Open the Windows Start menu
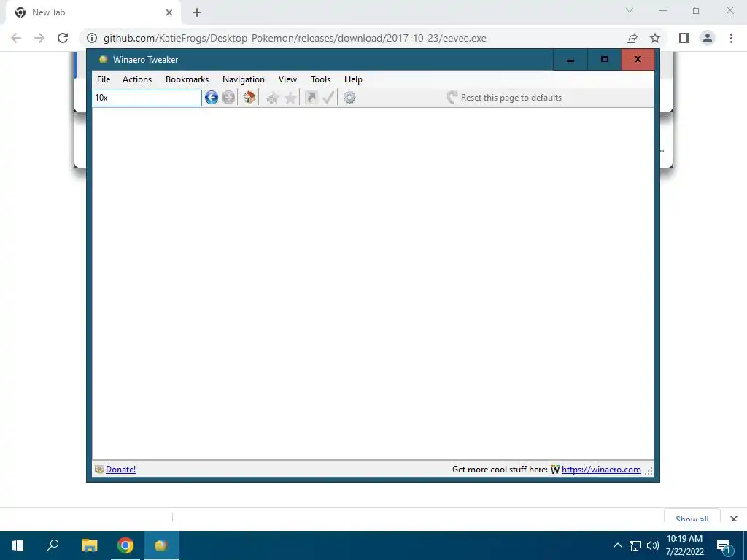The height and width of the screenshot is (560, 747). point(18,545)
